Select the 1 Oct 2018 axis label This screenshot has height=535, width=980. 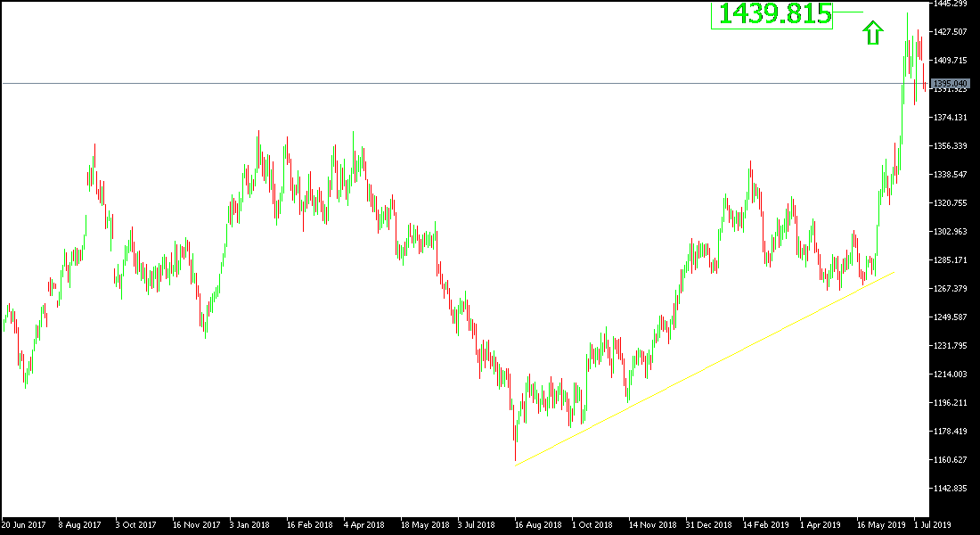(x=593, y=526)
